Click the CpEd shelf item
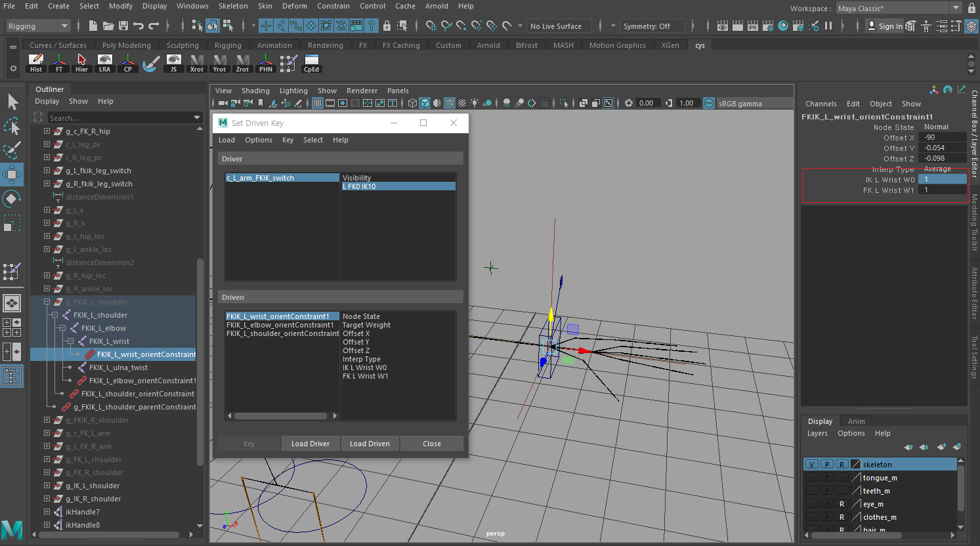The width and height of the screenshot is (980, 546). pyautogui.click(x=310, y=62)
